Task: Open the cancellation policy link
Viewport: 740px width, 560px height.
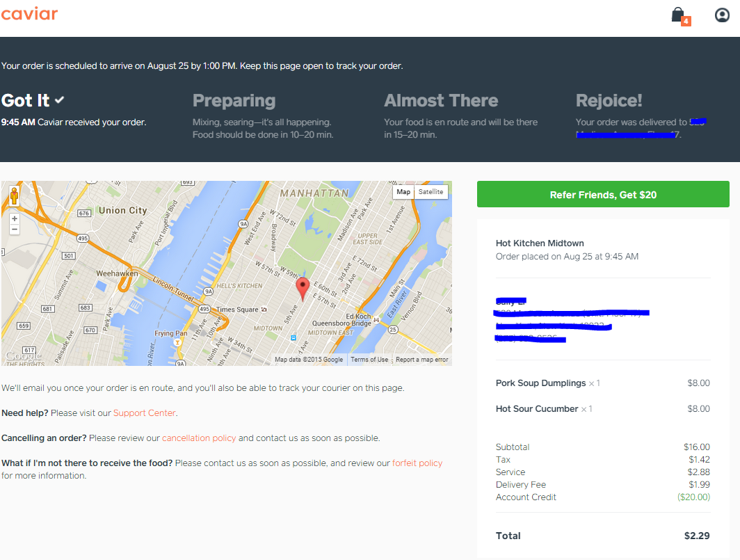Action: pyautogui.click(x=199, y=438)
